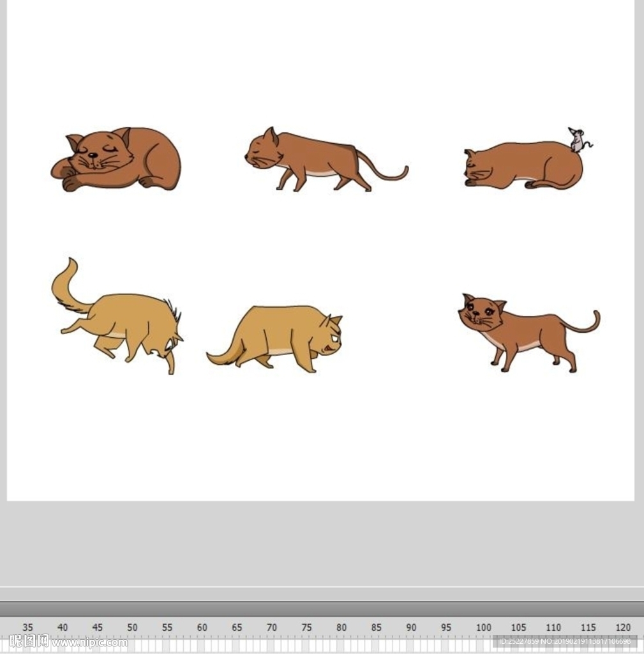Select the orange cat with raised tail
This screenshot has height=654, width=644.
click(117, 316)
